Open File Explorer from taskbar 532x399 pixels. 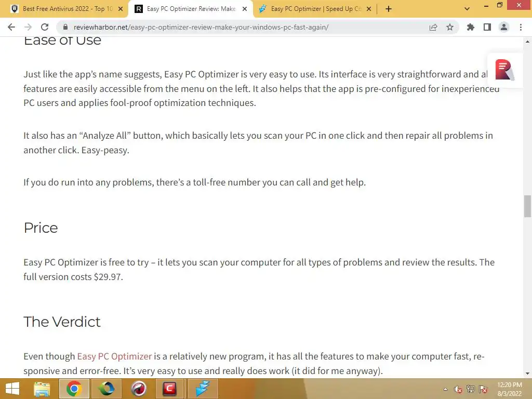coord(42,389)
